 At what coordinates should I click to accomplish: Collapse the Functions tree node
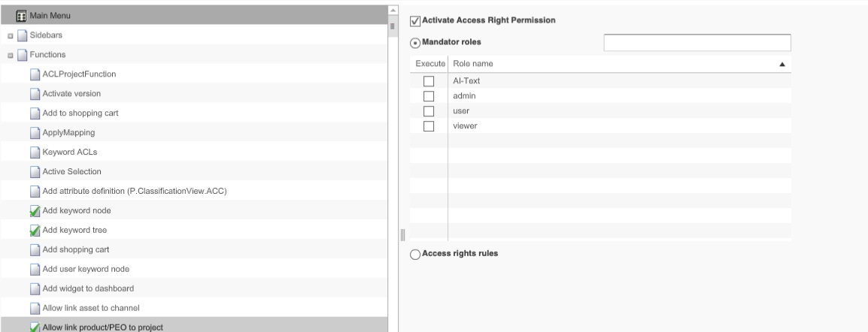[x=10, y=55]
